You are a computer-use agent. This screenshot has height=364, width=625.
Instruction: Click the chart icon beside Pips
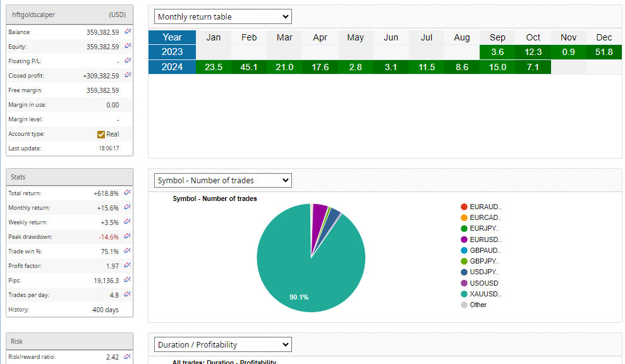[x=128, y=279]
